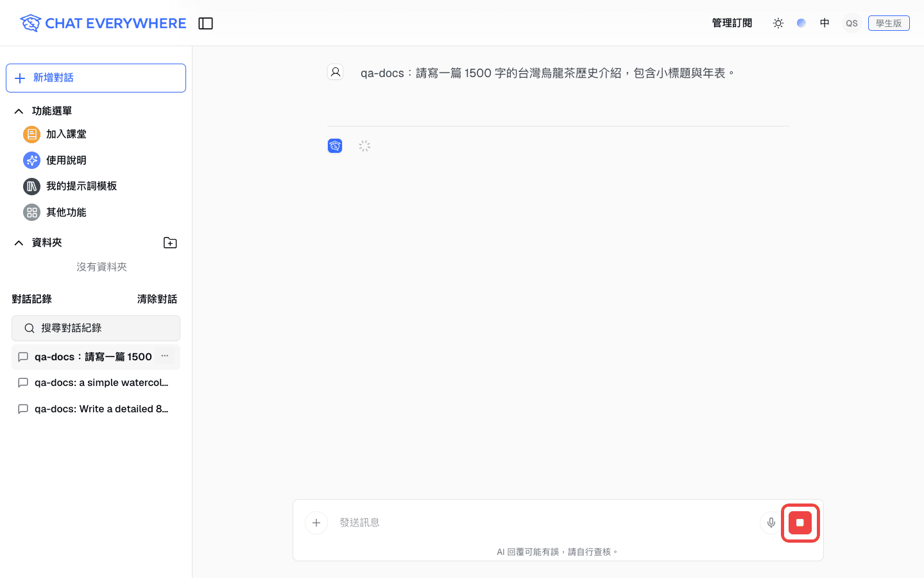The width and height of the screenshot is (924, 578).
Task: Stop generation with the red stop button
Action: [800, 523]
